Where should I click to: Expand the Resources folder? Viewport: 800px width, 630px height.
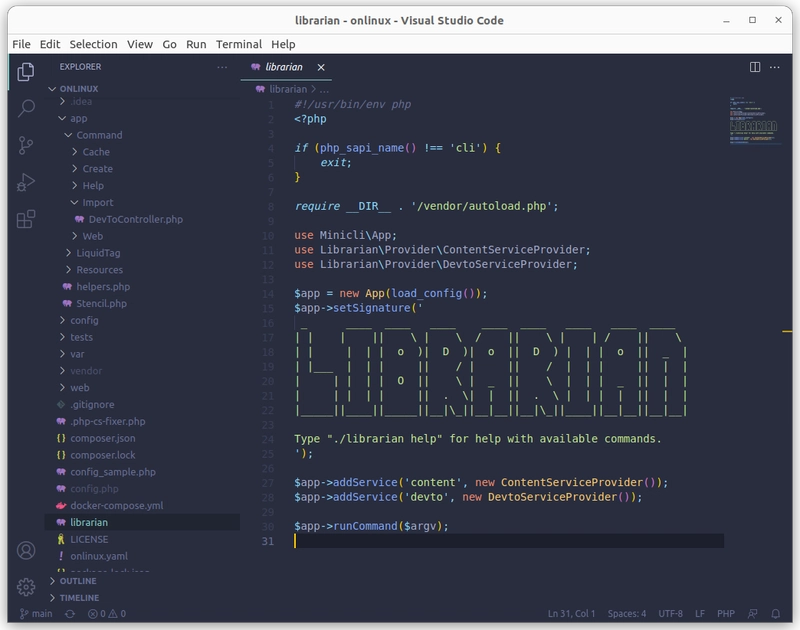coord(99,270)
